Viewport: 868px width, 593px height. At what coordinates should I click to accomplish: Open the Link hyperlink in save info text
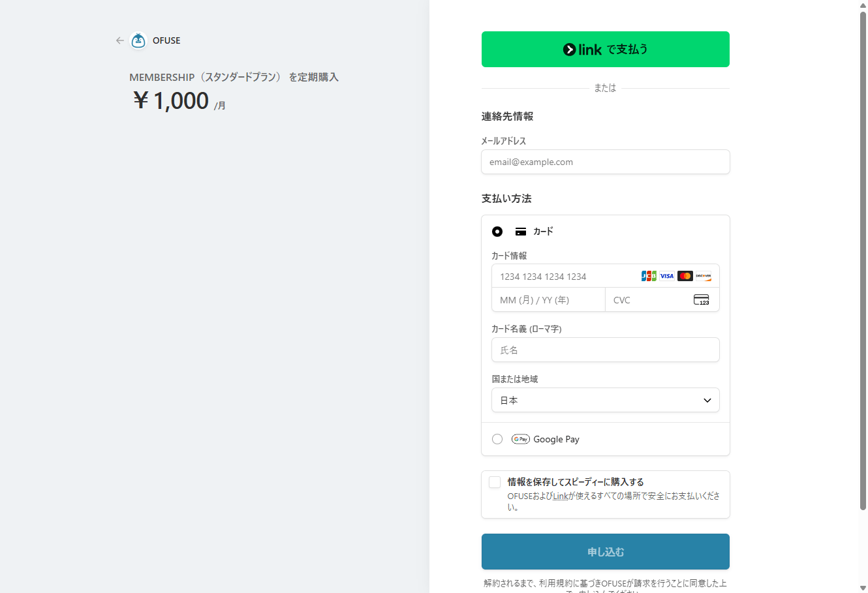(x=561, y=496)
